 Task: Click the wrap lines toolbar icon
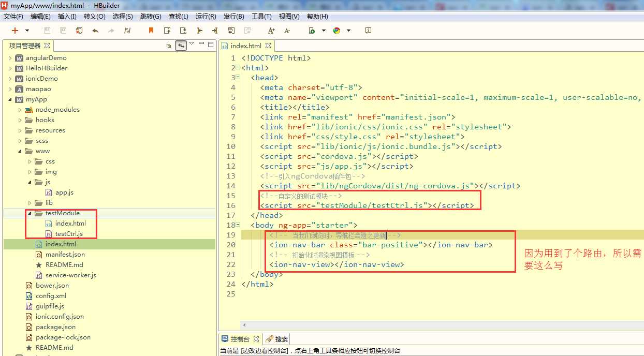(x=231, y=31)
